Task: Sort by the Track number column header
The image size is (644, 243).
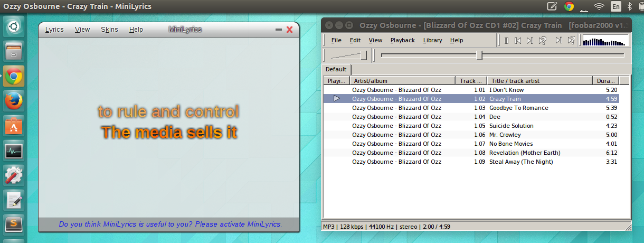Action: click(471, 81)
